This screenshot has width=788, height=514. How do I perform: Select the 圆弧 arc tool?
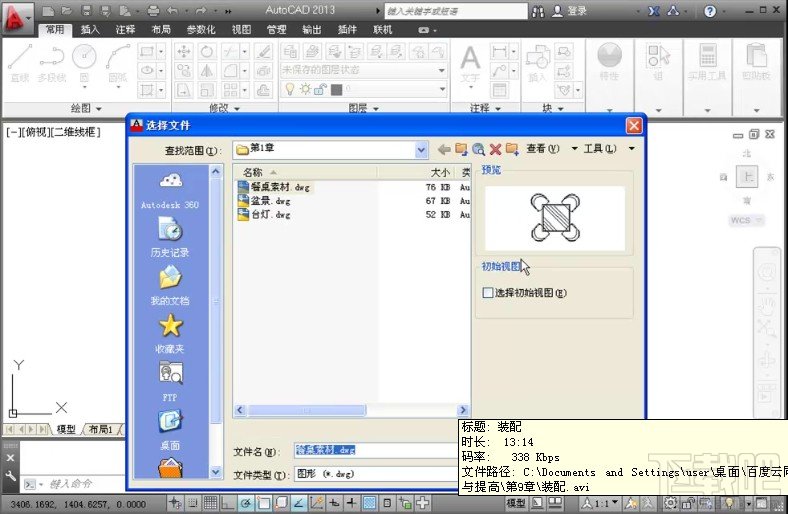pyautogui.click(x=118, y=63)
